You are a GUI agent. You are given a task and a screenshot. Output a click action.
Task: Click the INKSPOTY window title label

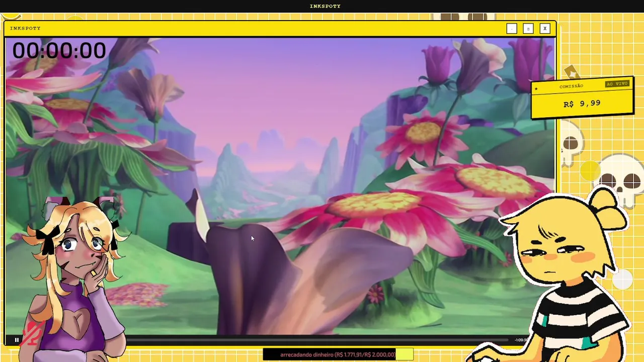click(25, 28)
